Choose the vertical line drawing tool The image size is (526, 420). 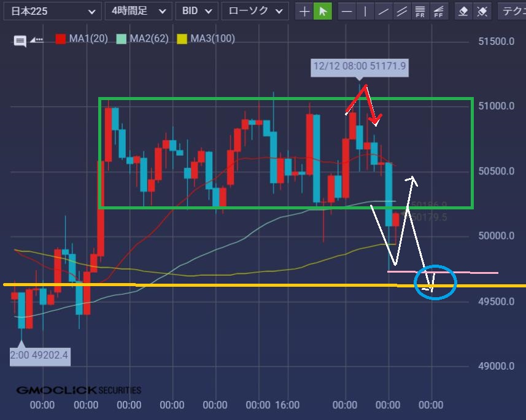pyautogui.click(x=365, y=11)
